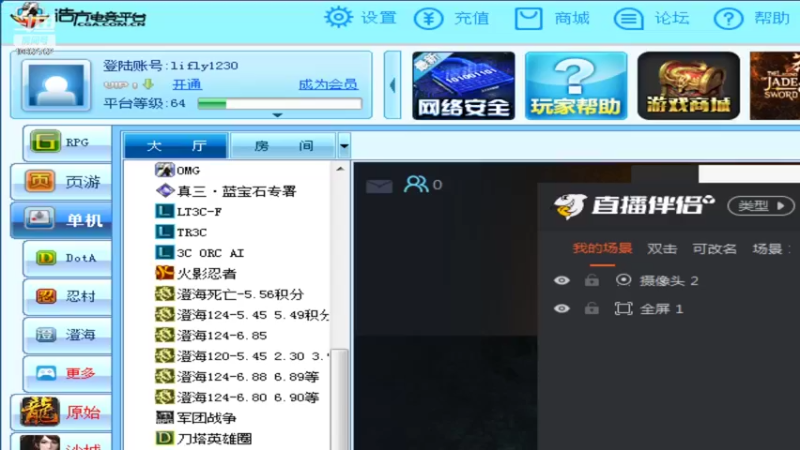The image size is (800, 450).
Task: Click the 设置 label in the top bar
Action: [x=379, y=18]
